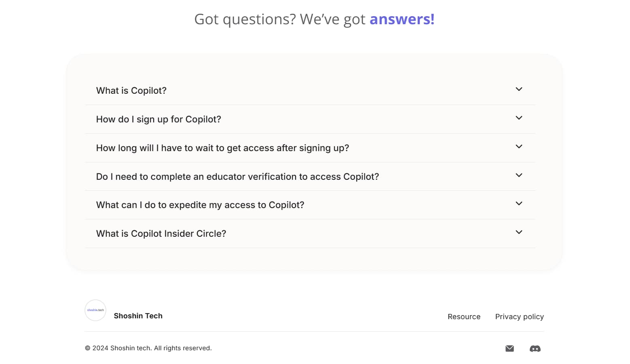Click the highlighted "answers!" heading word
The height and width of the screenshot is (364, 630).
pos(402,19)
